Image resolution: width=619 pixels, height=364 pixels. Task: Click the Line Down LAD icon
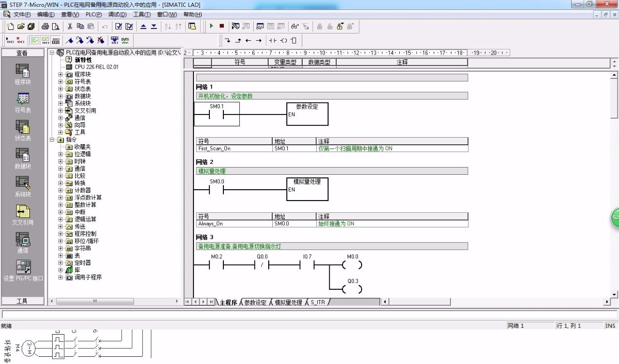pos(227,40)
